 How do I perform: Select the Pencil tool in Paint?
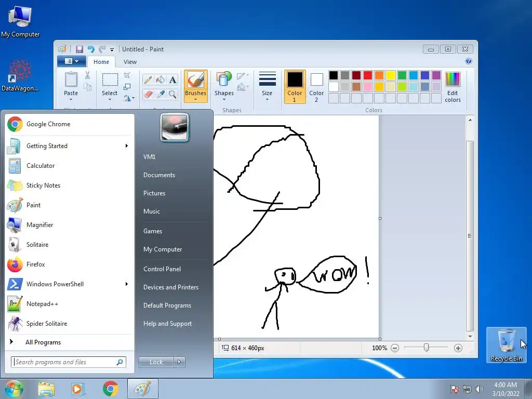148,79
